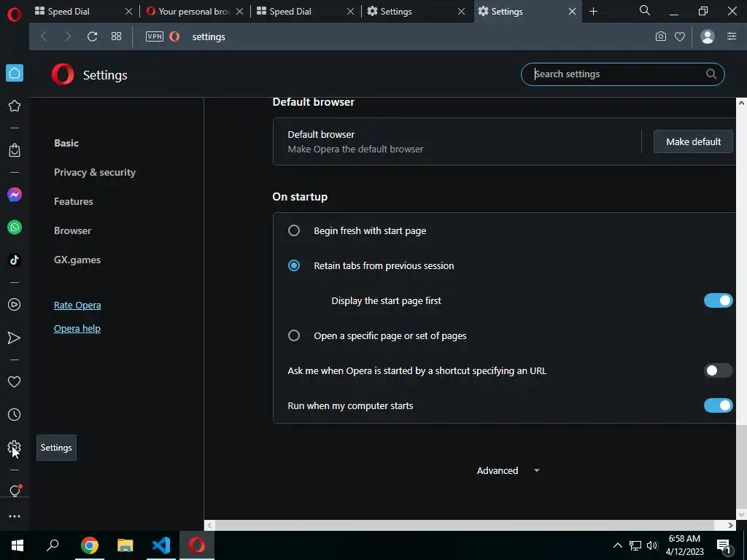Toggle the VPN badge in address bar

pyautogui.click(x=155, y=36)
